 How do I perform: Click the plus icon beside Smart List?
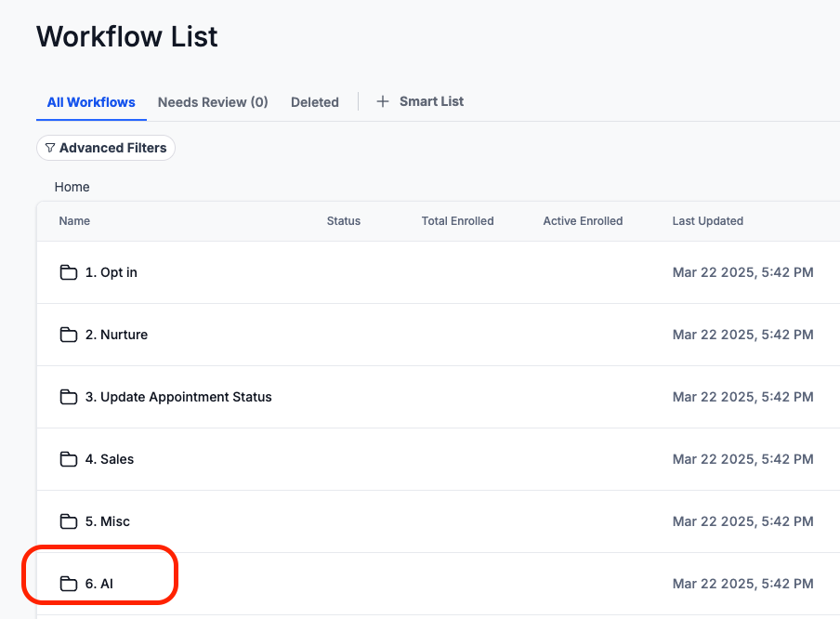pyautogui.click(x=383, y=101)
